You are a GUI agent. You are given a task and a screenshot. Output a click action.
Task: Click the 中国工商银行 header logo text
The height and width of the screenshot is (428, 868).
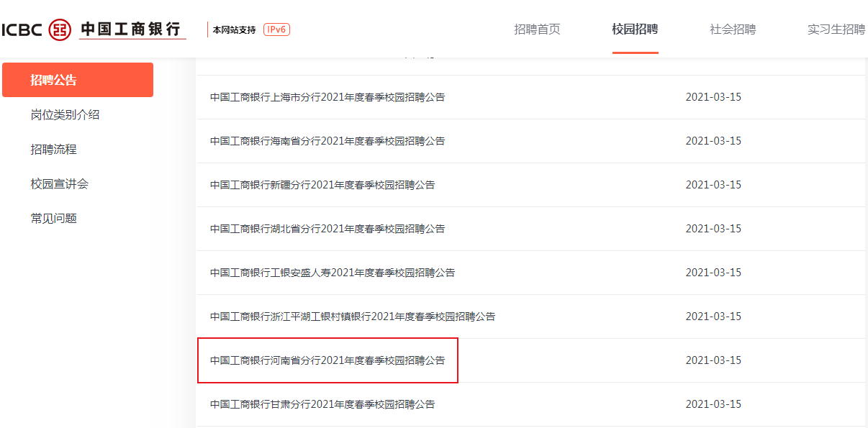130,29
